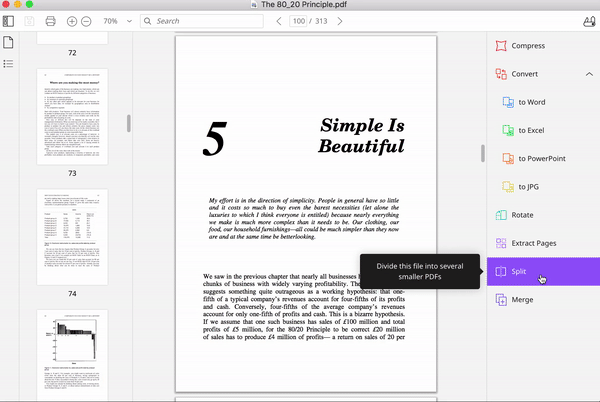The height and width of the screenshot is (402, 600).
Task: Click the to Excel icon
Action: pos(508,130)
